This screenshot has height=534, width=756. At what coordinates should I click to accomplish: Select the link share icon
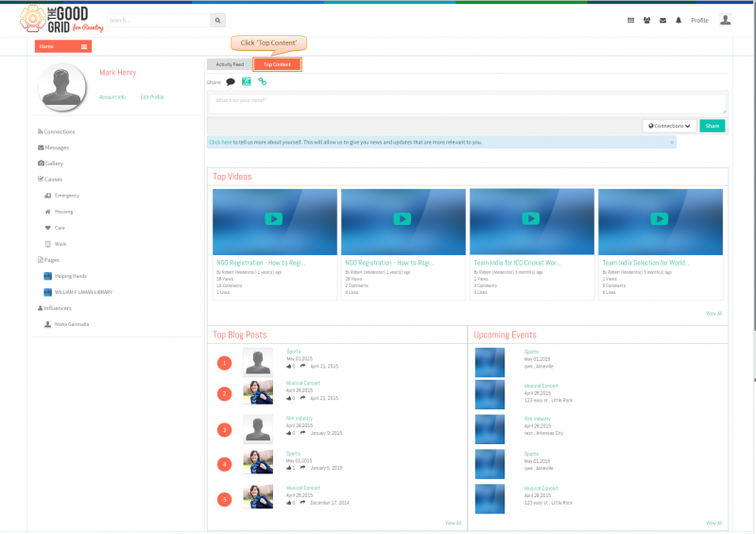[x=263, y=81]
